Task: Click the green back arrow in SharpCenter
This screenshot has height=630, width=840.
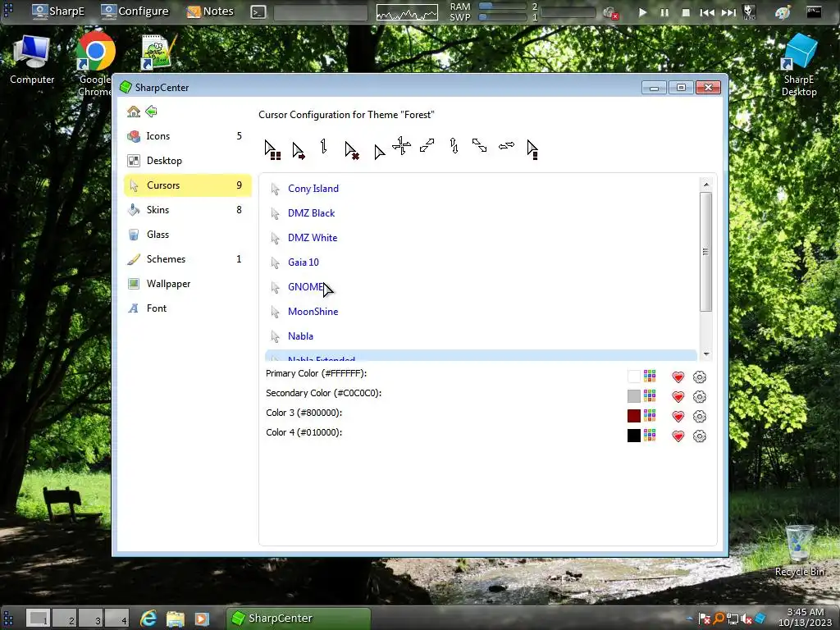Action: [151, 112]
